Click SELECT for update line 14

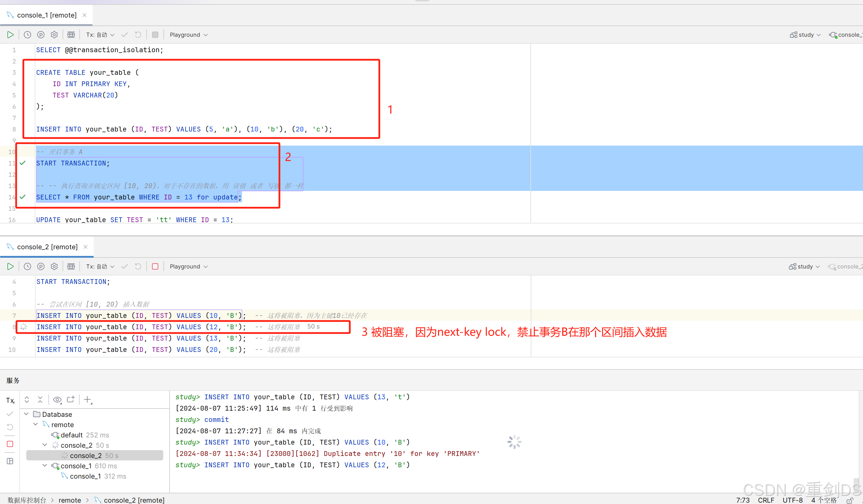[x=139, y=197]
